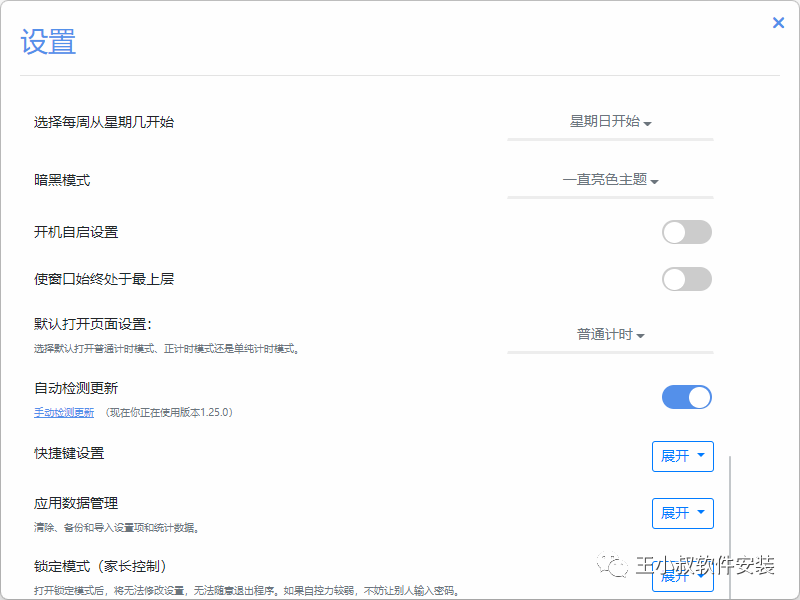Click the 手动检测更新 link
This screenshot has height=600, width=800.
coord(64,412)
